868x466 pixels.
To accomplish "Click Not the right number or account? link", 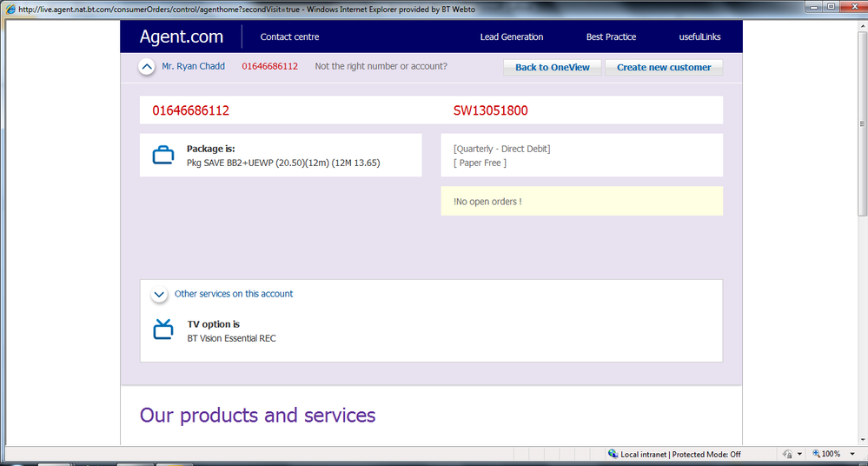I will tap(381, 66).
